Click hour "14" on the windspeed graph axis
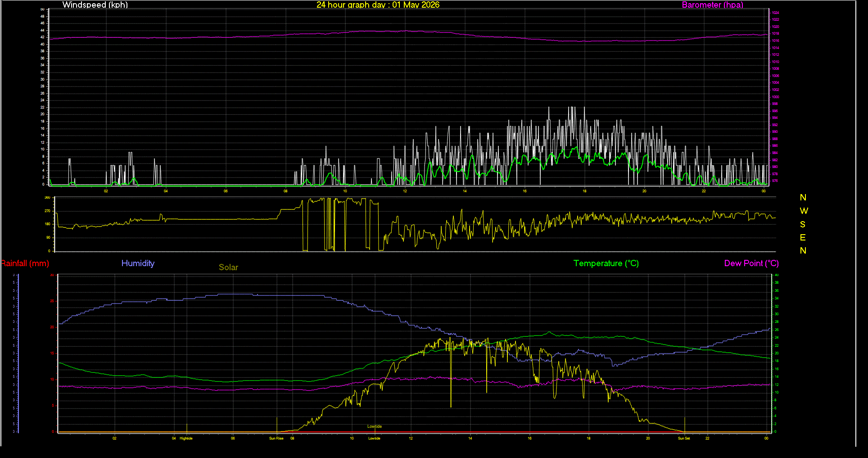Screen dimensions: 868x458 pos(465,191)
